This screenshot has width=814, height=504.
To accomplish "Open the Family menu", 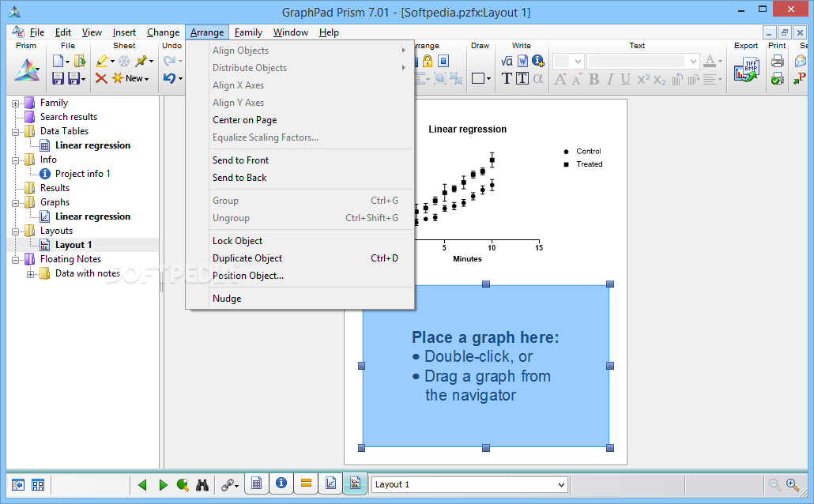I will [248, 32].
